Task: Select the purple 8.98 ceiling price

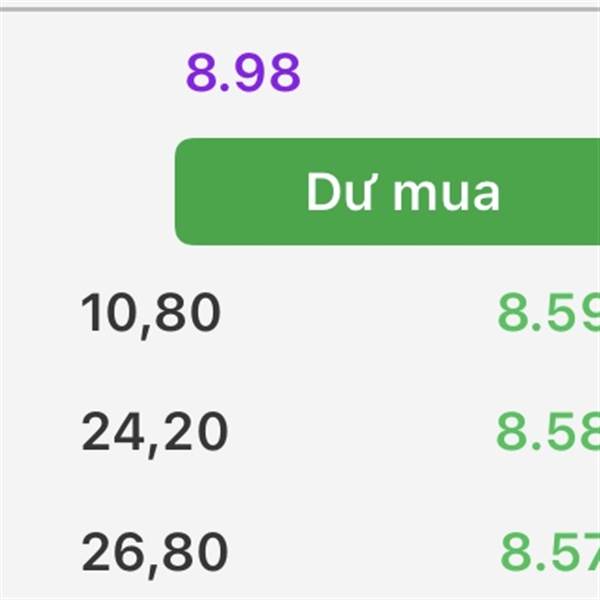Action: 243,72
